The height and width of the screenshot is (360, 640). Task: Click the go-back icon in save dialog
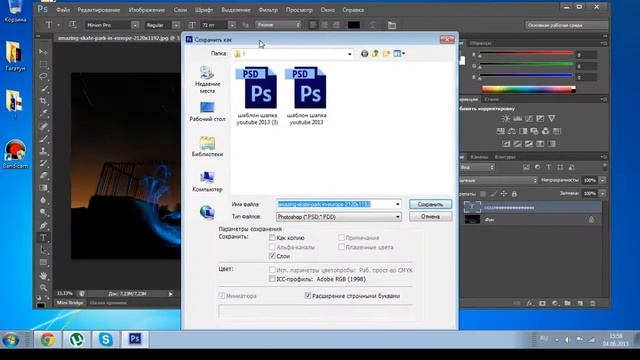pos(364,53)
